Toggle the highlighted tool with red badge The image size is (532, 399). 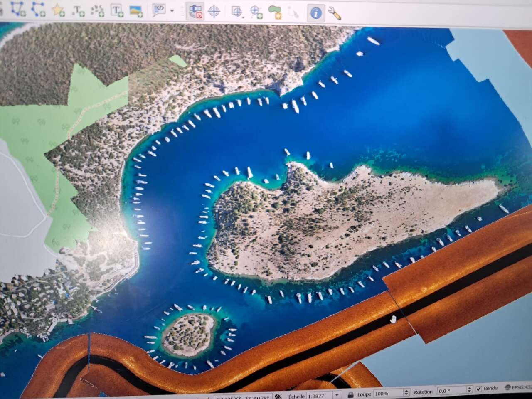tap(195, 11)
